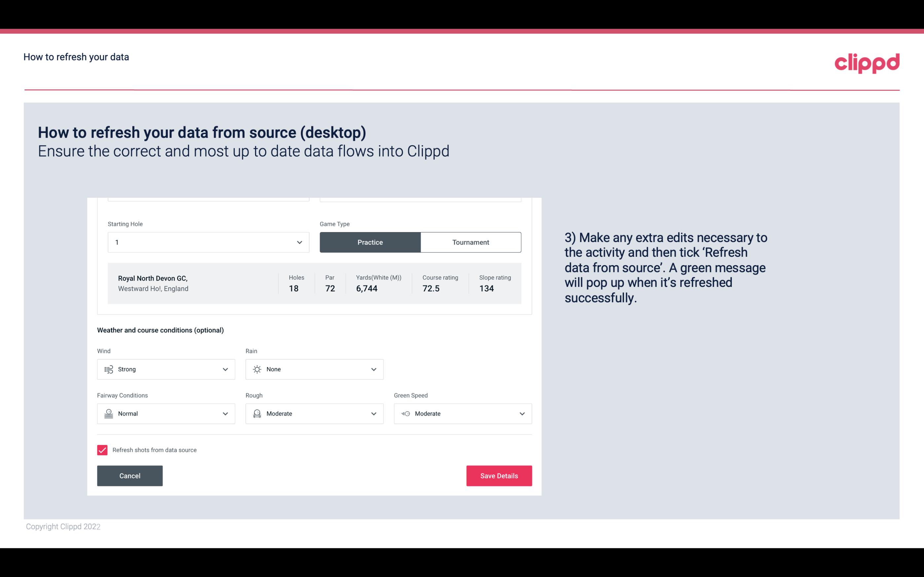This screenshot has height=577, width=924.
Task: Click the wind strength icon
Action: tap(108, 369)
